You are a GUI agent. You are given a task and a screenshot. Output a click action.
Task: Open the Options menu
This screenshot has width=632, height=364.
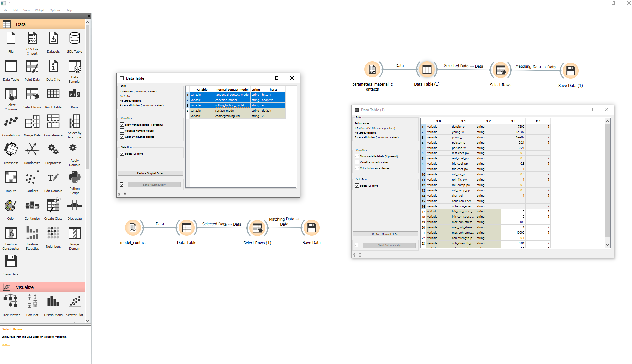[x=55, y=10]
